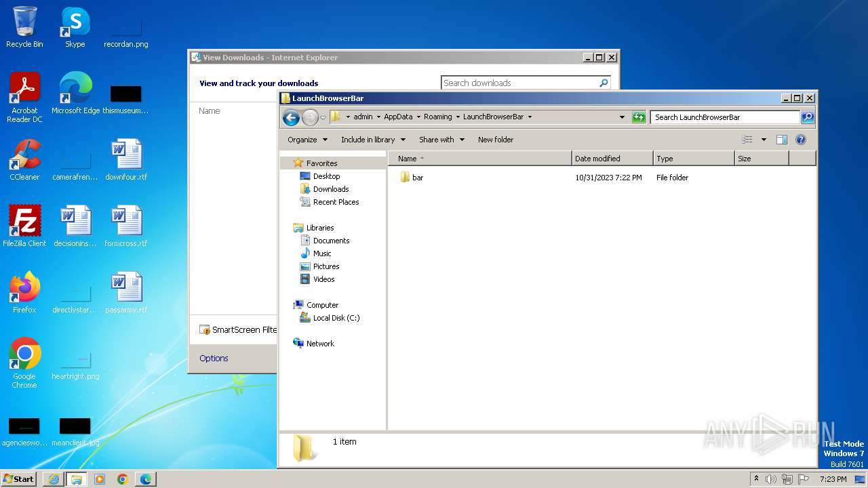
Task: Click the Forward arrow in Explorer
Action: pyautogui.click(x=310, y=117)
